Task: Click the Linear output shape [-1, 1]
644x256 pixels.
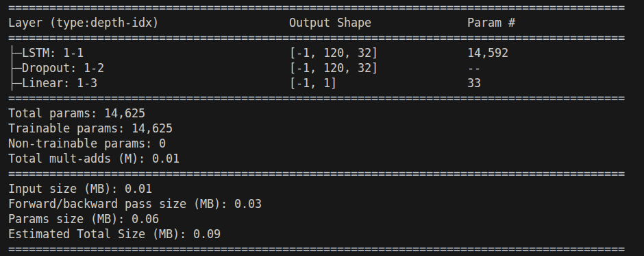Action: point(313,83)
